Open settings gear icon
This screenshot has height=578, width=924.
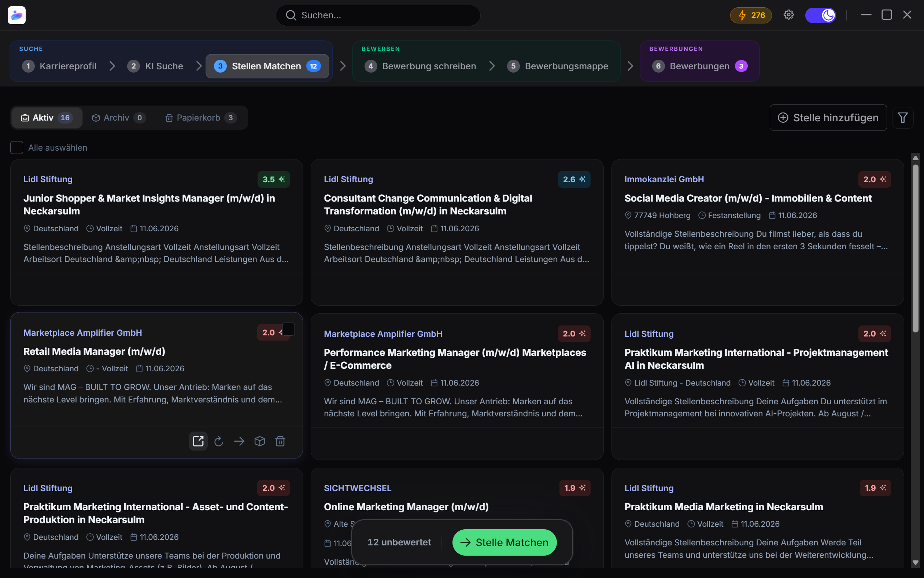coord(789,15)
